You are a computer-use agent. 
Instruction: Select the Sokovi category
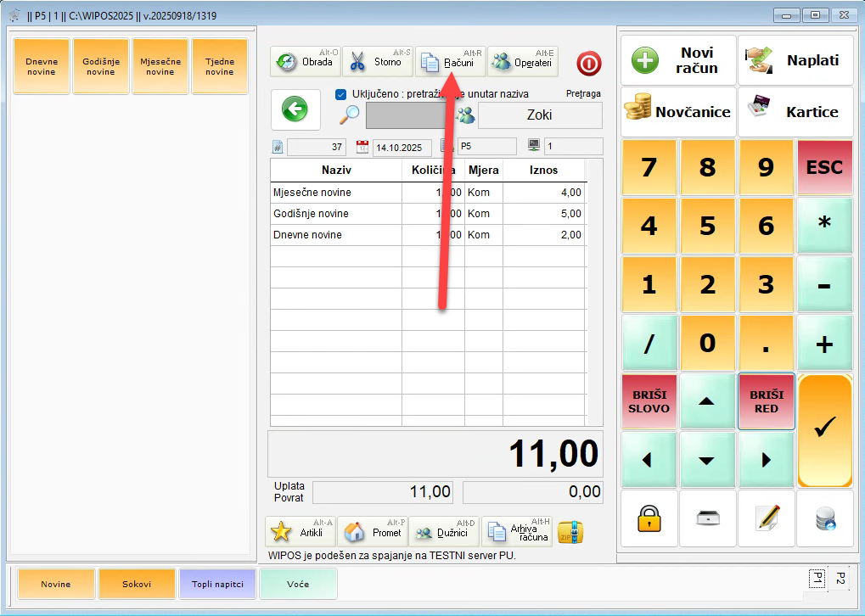(x=137, y=584)
